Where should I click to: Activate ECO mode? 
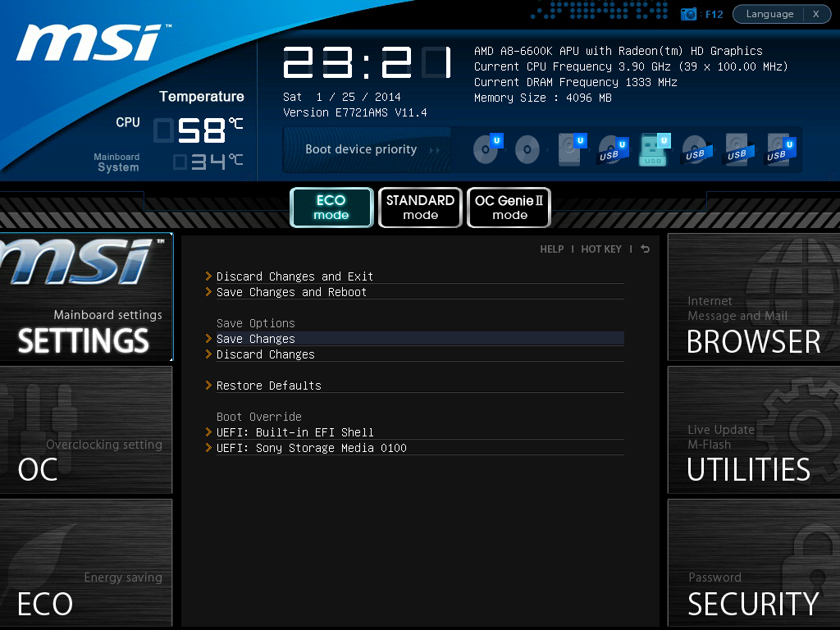[331, 208]
